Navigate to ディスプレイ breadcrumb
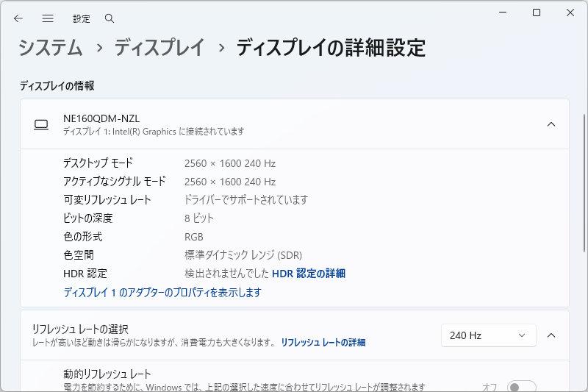588x392 pixels. tap(159, 48)
